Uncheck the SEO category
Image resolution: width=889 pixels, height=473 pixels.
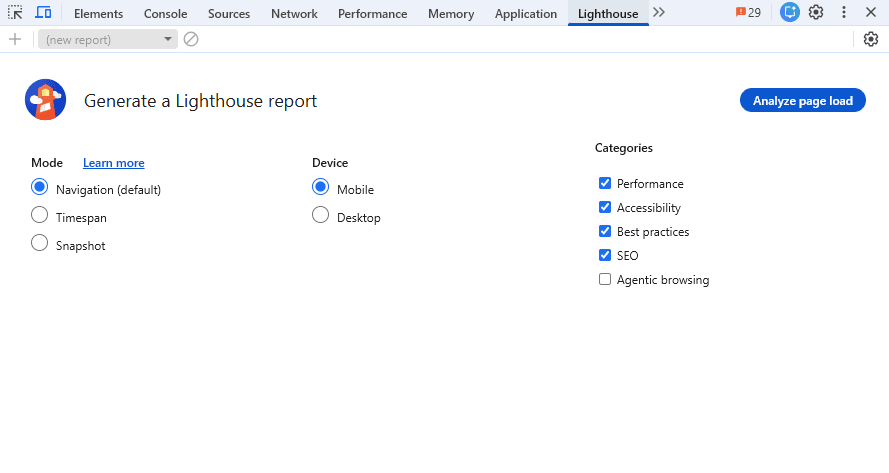tap(605, 255)
